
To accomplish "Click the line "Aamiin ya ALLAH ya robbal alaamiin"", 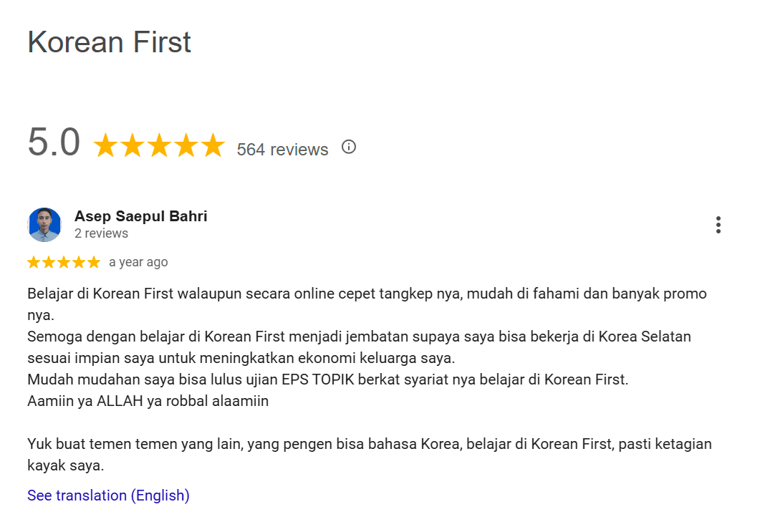I will (148, 401).
